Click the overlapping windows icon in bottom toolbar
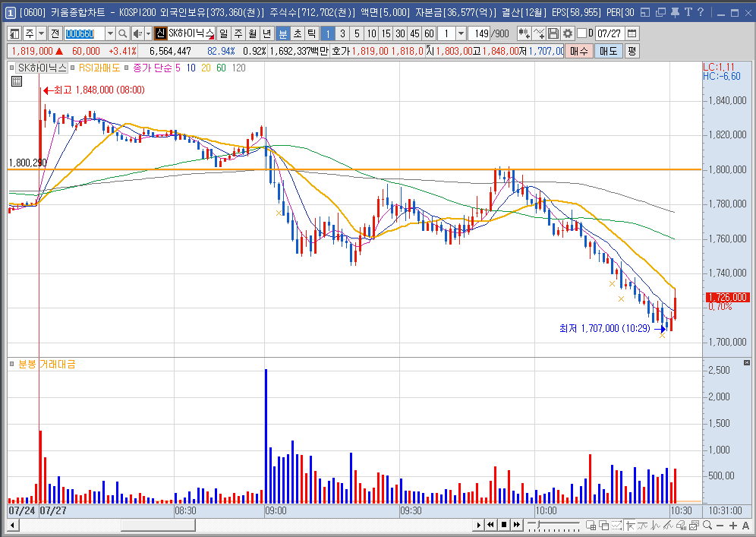Image resolution: width=756 pixels, height=537 pixels. pos(603,525)
